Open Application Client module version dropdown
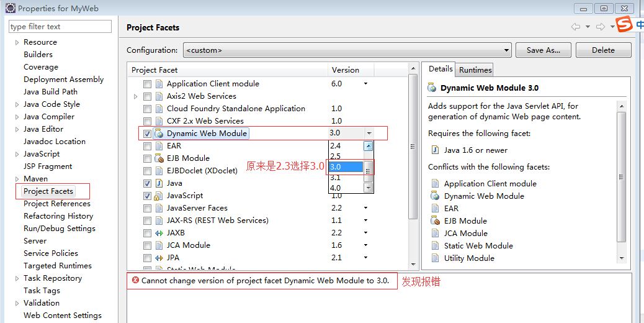Image resolution: width=644 pixels, height=323 pixels. pyautogui.click(x=365, y=84)
